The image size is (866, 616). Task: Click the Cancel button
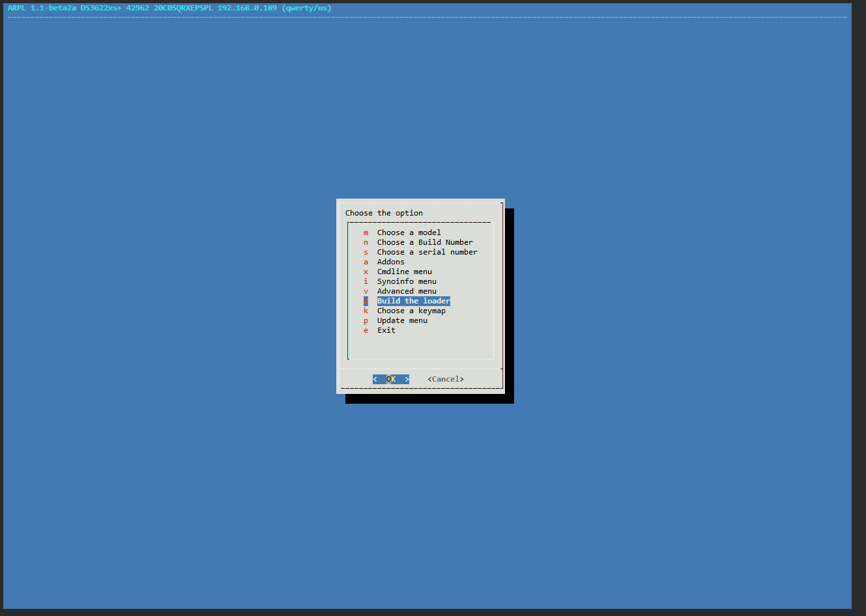pos(446,379)
